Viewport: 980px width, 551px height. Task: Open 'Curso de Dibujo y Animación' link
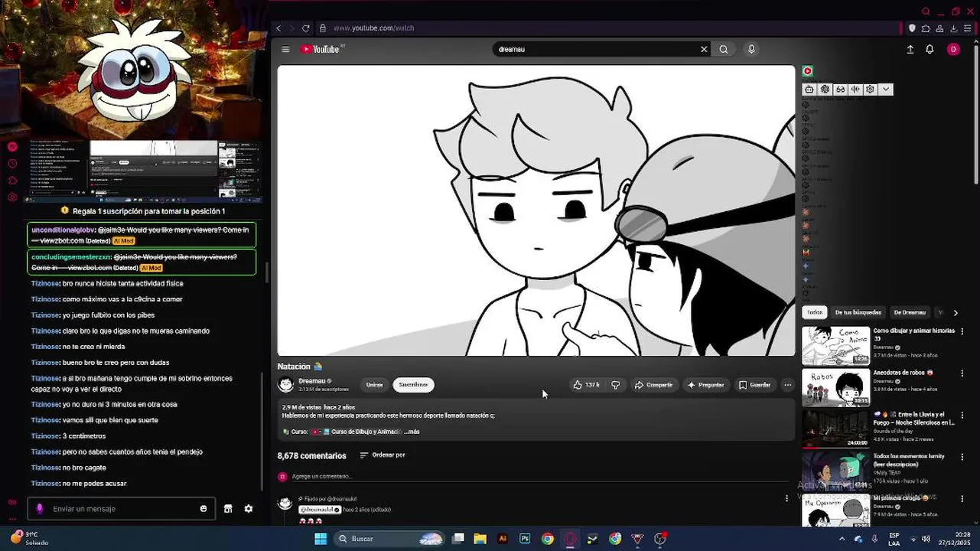(363, 432)
